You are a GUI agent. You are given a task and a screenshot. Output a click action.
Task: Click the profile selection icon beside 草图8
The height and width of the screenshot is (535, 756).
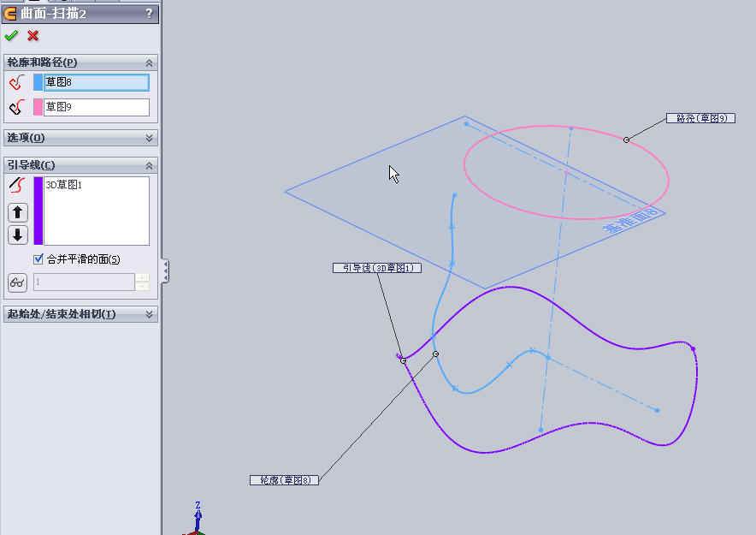pyautogui.click(x=17, y=82)
